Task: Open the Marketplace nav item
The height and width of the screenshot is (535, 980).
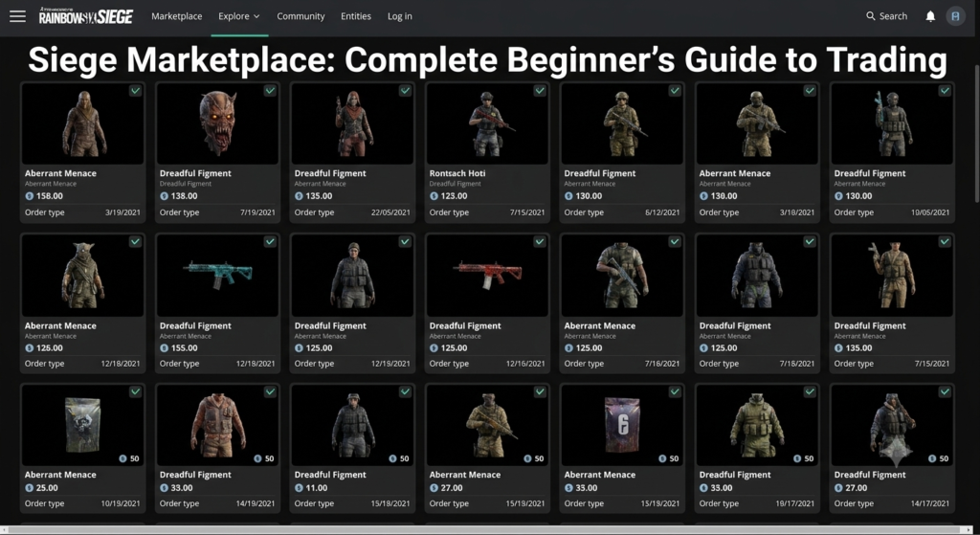Action: 176,16
